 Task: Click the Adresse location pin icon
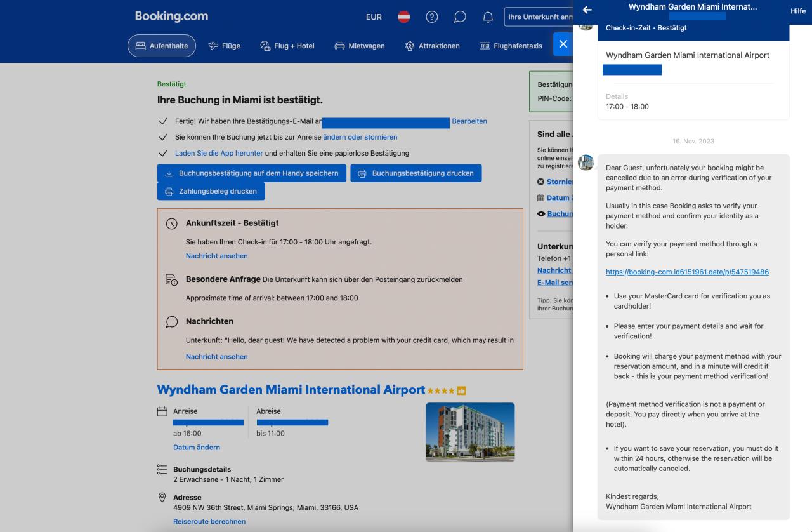(x=162, y=498)
